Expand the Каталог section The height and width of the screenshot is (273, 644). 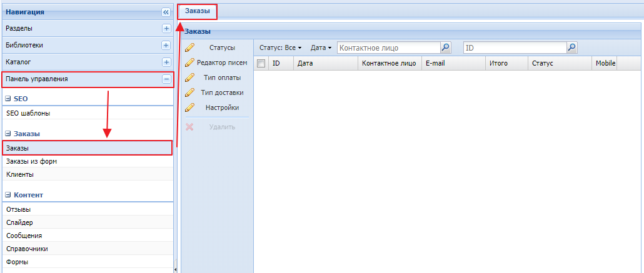(x=166, y=62)
